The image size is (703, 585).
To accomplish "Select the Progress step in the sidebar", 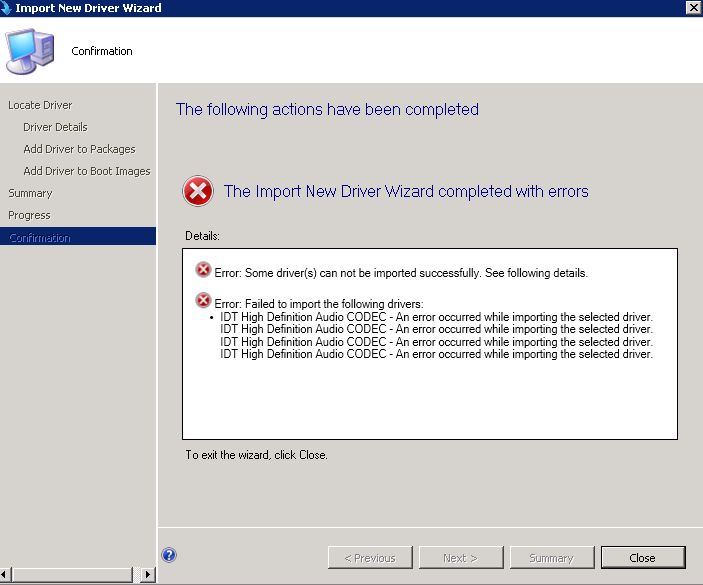I will coord(29,215).
